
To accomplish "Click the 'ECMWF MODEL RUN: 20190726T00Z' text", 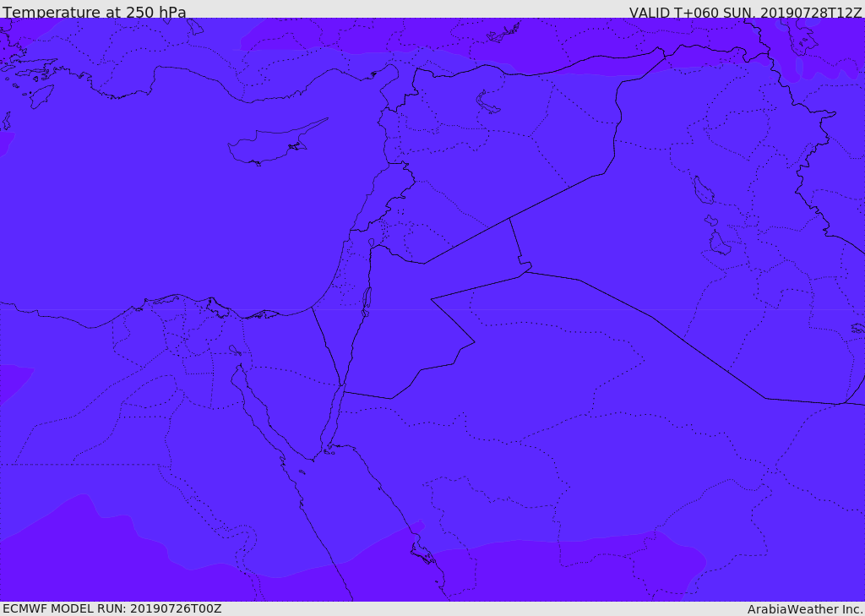I will click(x=112, y=608).
